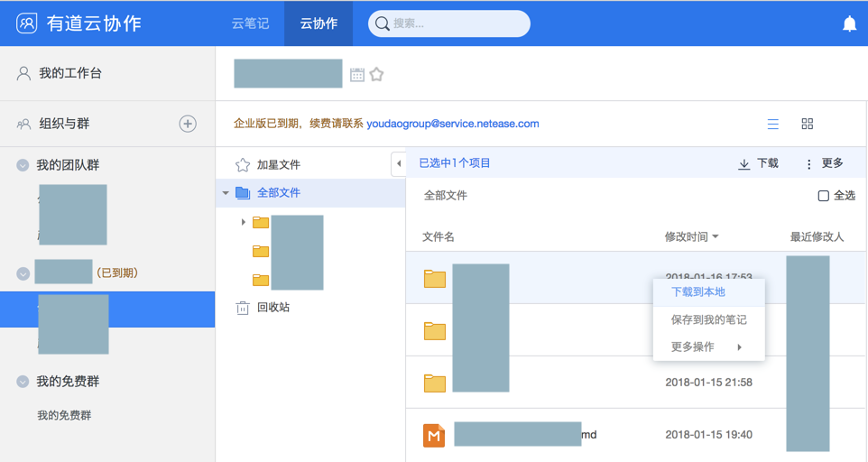Switch to the 云笔记 tab

(x=250, y=23)
